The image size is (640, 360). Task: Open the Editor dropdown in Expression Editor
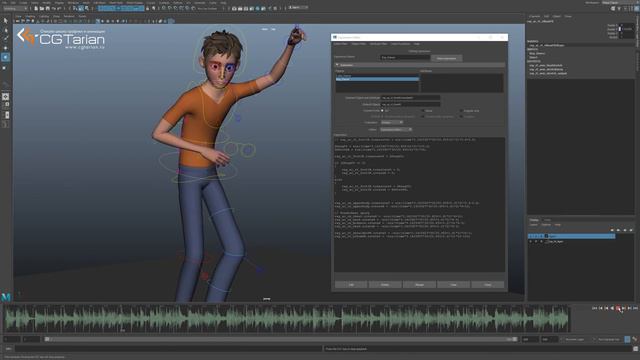pos(396,129)
